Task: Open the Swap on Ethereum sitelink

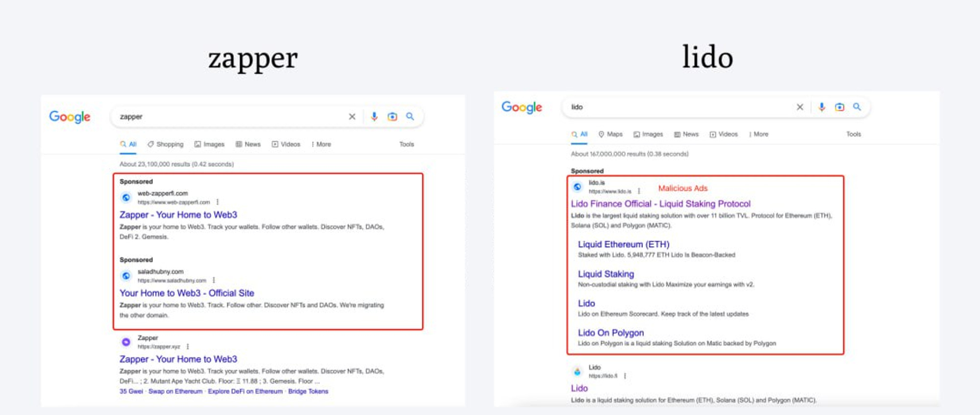Action: pos(175,391)
